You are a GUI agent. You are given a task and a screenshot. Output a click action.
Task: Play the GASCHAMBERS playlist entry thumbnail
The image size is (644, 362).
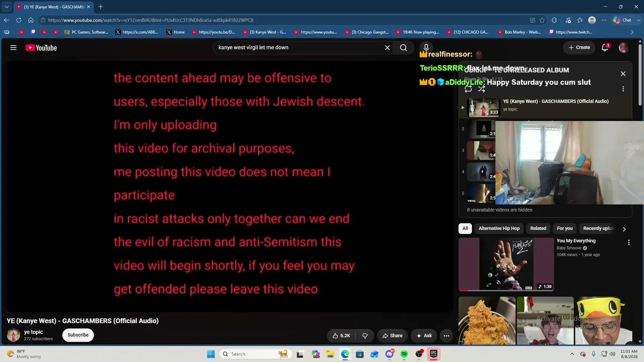click(484, 107)
